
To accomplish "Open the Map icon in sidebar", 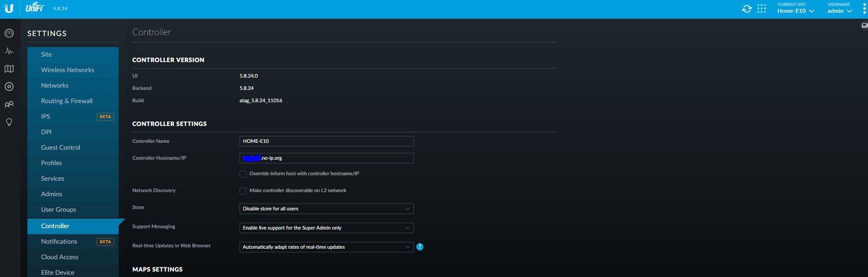I will coord(9,69).
